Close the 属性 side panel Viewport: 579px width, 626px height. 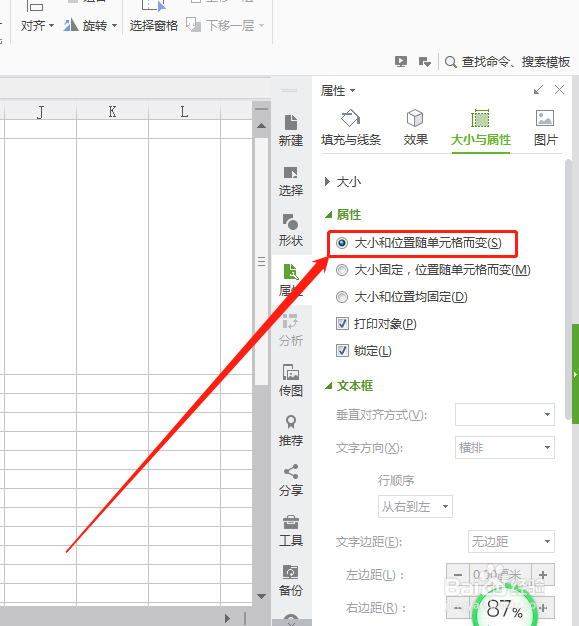pos(559,90)
